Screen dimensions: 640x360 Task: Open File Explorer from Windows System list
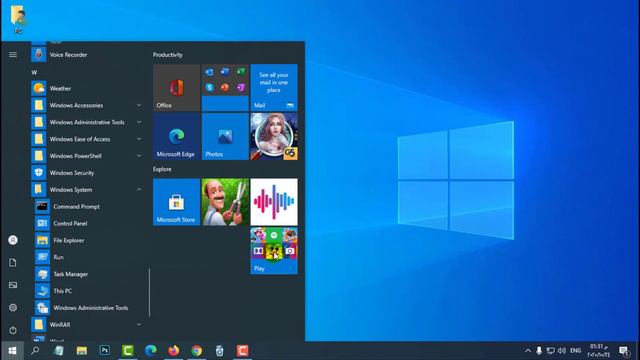coord(88,240)
